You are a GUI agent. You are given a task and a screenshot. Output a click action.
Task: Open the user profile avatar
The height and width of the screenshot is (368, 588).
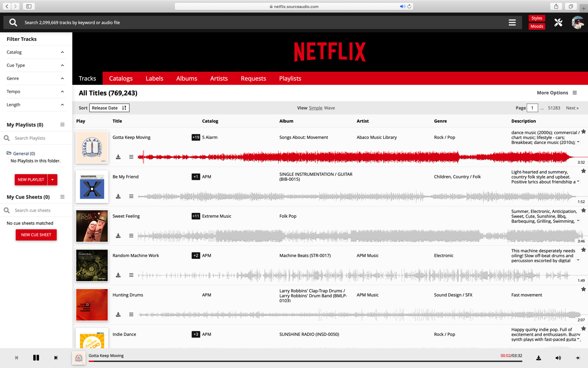(x=578, y=22)
